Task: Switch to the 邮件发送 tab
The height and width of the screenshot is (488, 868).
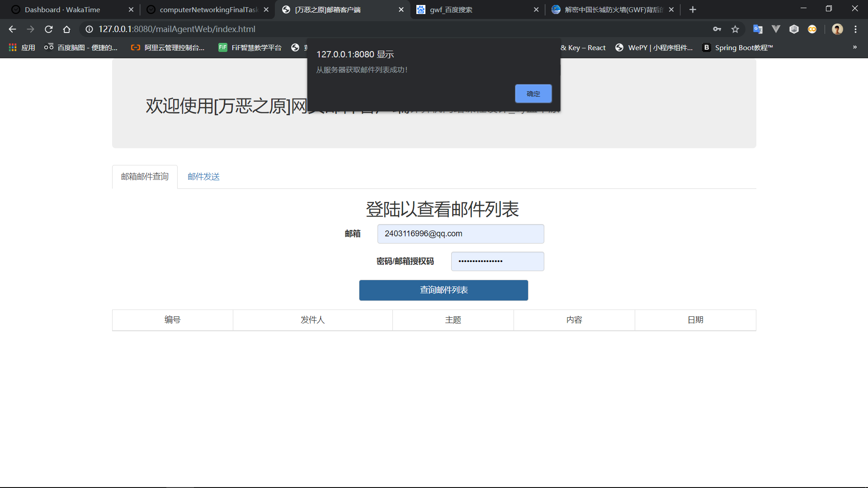Action: pos(203,177)
